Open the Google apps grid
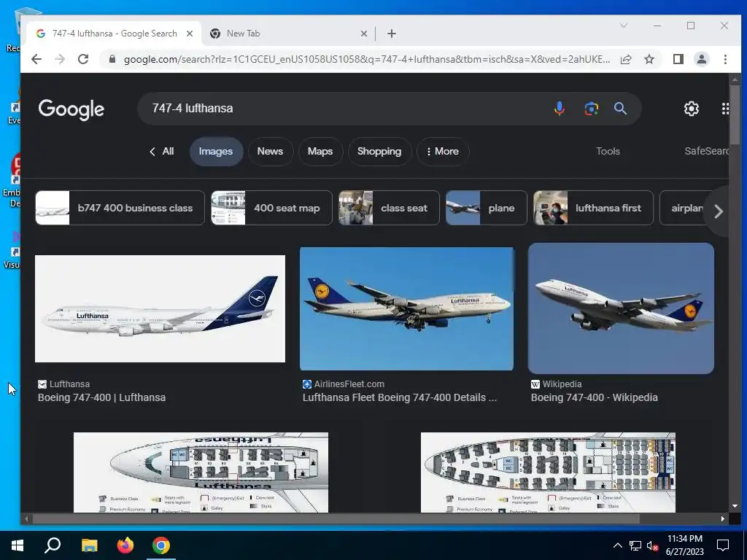Screen dimensions: 747x560 [725, 109]
